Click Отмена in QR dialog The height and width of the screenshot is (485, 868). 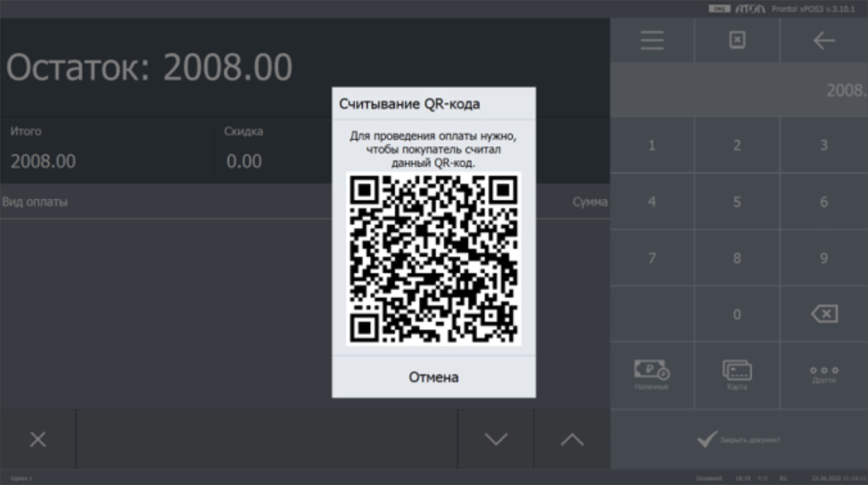(433, 377)
